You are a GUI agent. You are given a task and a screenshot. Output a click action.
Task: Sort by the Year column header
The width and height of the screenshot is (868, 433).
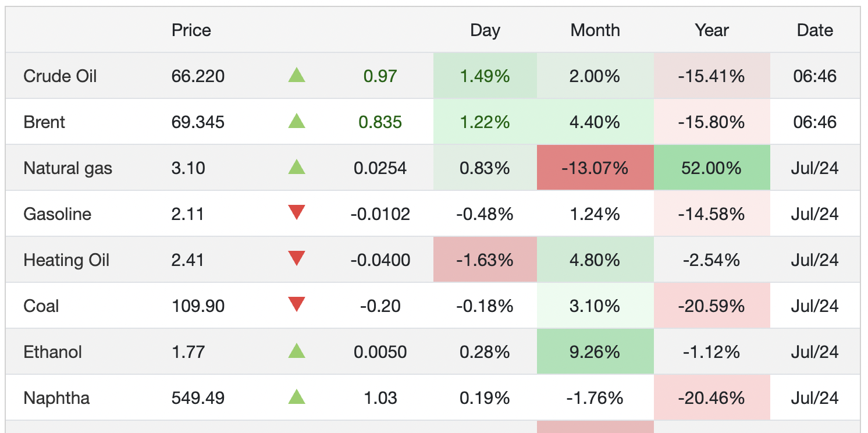pyautogui.click(x=712, y=30)
